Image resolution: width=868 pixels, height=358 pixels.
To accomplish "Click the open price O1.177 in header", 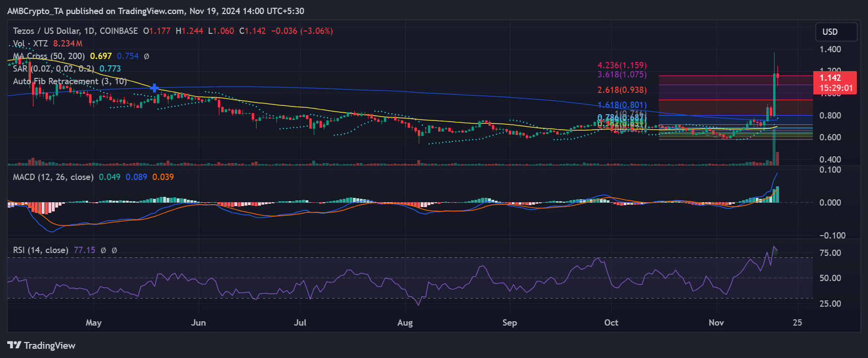I will pyautogui.click(x=157, y=31).
